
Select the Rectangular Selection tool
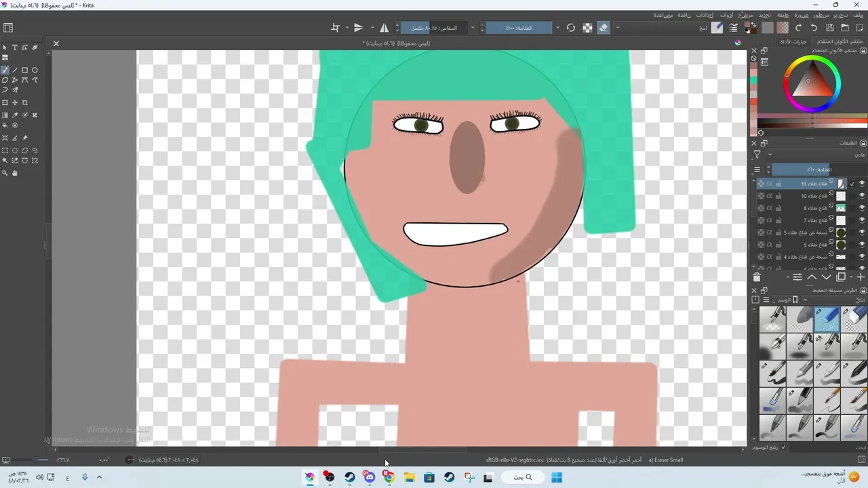(5, 150)
